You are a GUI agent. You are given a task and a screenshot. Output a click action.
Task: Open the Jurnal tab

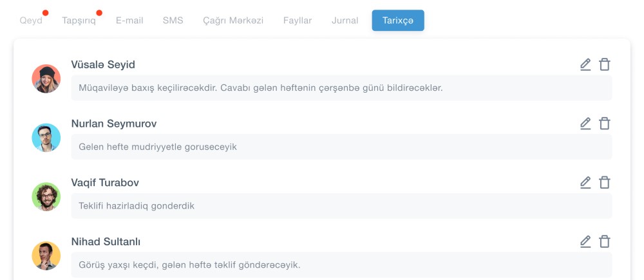(345, 21)
